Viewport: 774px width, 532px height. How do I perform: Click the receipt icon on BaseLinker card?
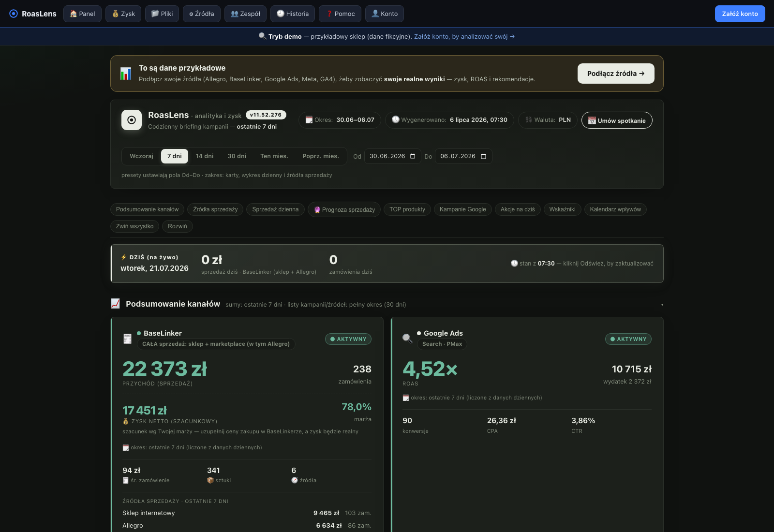(x=127, y=339)
